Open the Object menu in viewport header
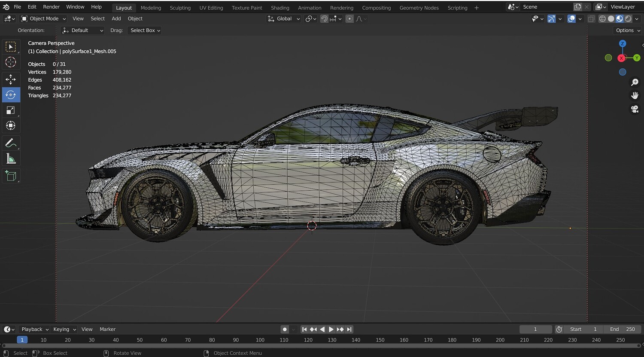This screenshot has width=644, height=357. (x=135, y=19)
